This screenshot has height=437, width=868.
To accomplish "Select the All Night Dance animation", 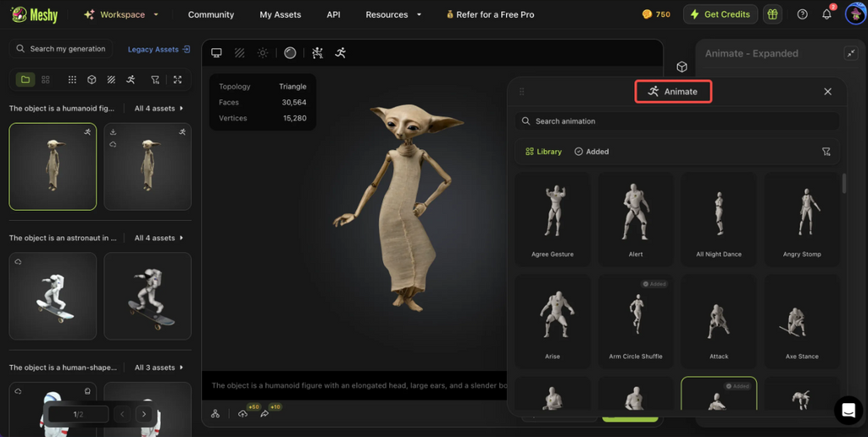I will click(x=719, y=219).
